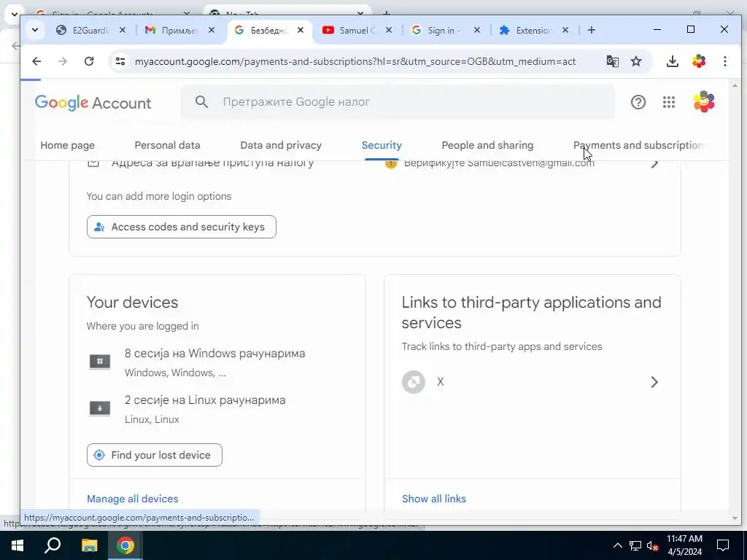Switch to the E2Guardian browser tab
Screen dimensions: 747x560
pyautogui.click(x=90, y=30)
